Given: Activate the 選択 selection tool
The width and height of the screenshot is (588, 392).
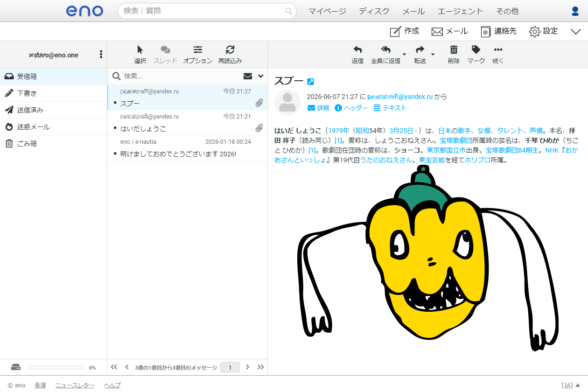Looking at the screenshot, I should coord(140,55).
